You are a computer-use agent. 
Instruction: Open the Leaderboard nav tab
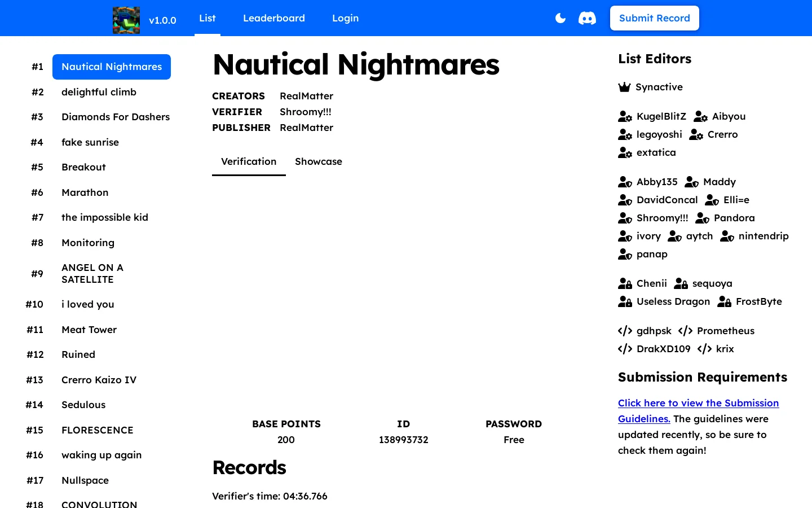click(x=274, y=18)
